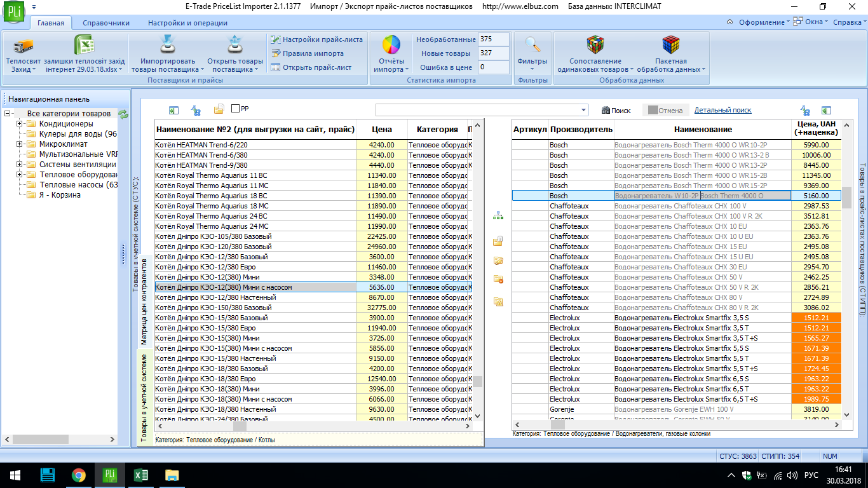Viewport: 868px width, 488px height.
Task: Sort left table by Цена column header
Action: [382, 129]
